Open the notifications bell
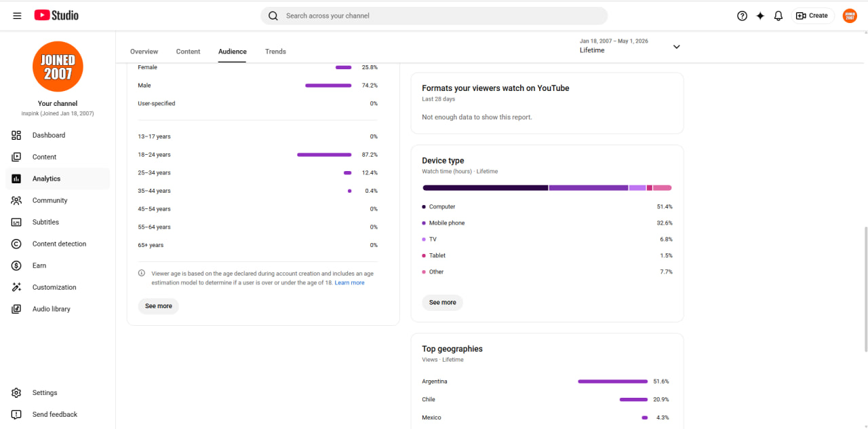 click(x=778, y=16)
